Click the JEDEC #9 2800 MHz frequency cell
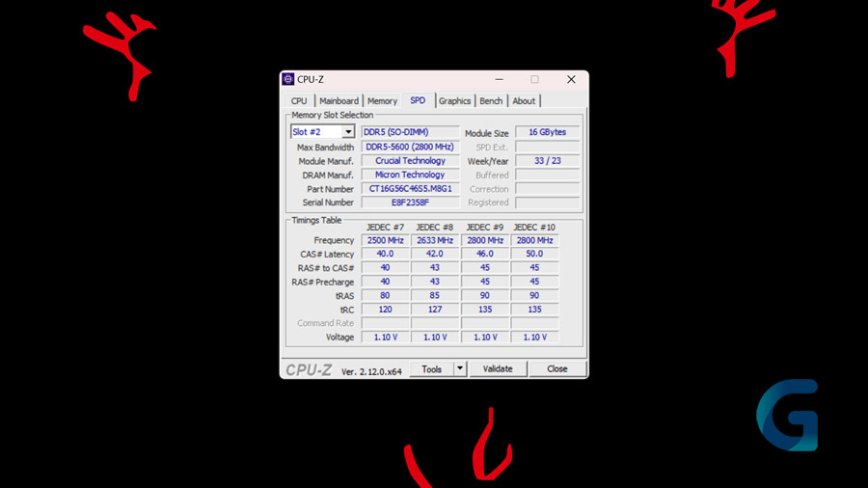The height and width of the screenshot is (488, 868). [x=485, y=240]
